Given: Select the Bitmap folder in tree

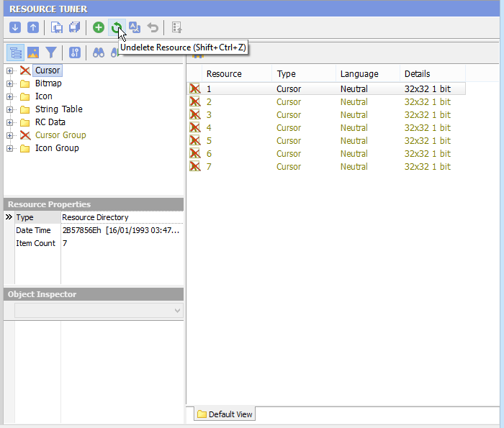Looking at the screenshot, I should pyautogui.click(x=48, y=83).
